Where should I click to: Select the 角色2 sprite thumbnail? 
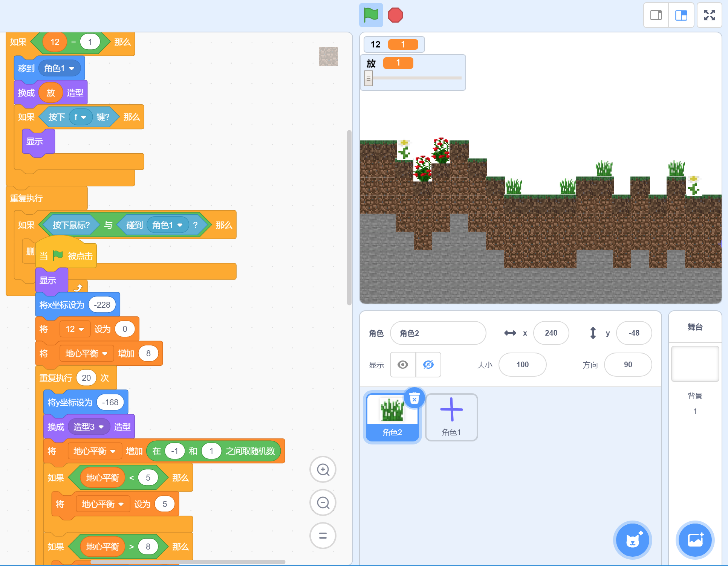click(x=392, y=418)
